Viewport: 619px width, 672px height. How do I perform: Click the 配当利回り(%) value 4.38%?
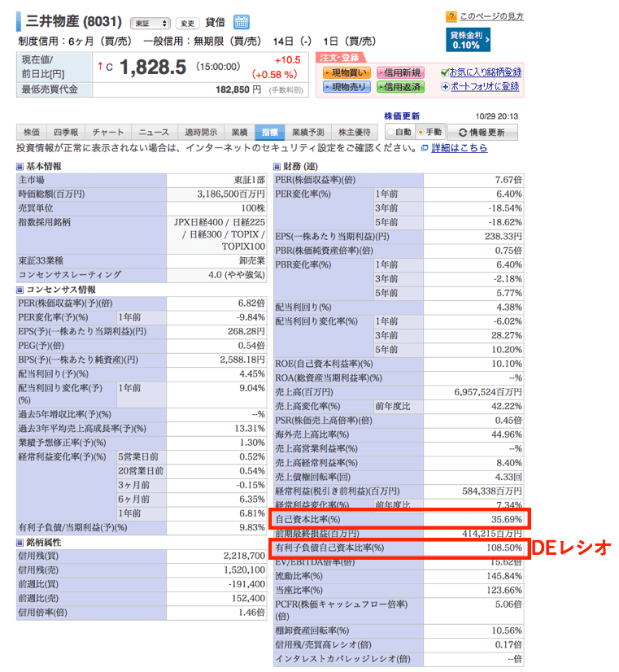tap(509, 308)
